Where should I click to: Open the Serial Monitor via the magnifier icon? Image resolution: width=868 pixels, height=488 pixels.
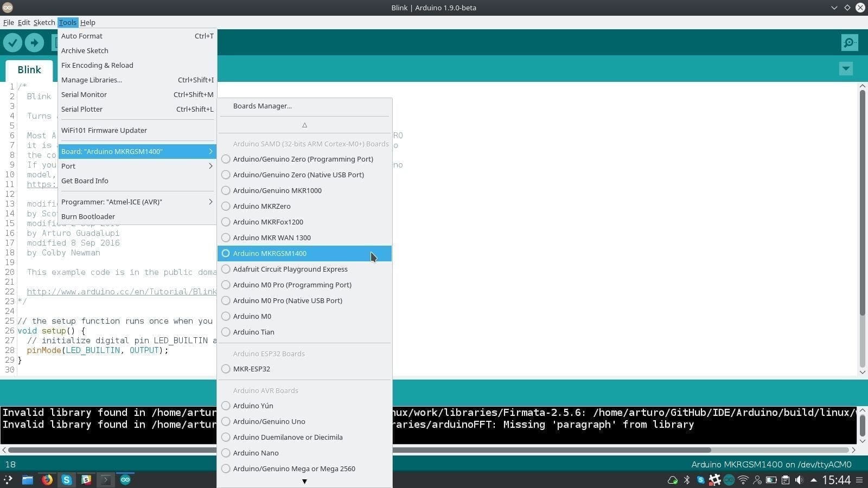click(848, 42)
